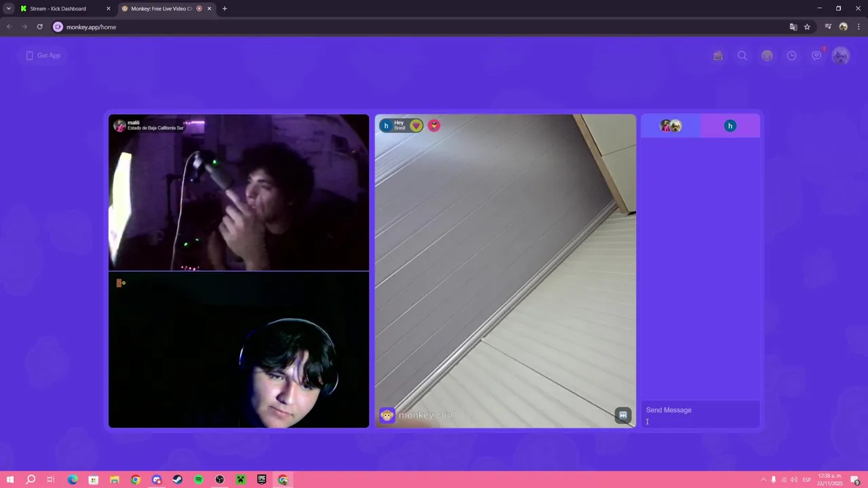This screenshot has width=868, height=488.
Task: Click the 'malili' username label
Action: [x=134, y=123]
